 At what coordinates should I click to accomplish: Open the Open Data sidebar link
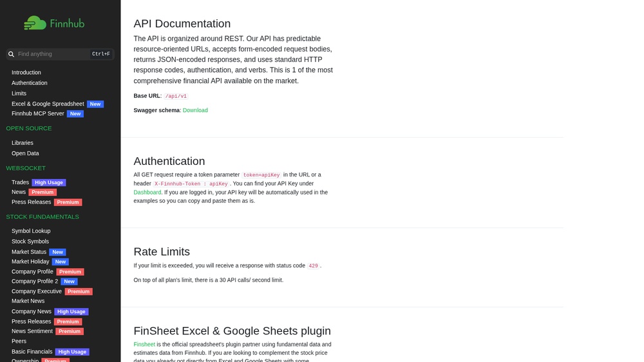[x=25, y=153]
